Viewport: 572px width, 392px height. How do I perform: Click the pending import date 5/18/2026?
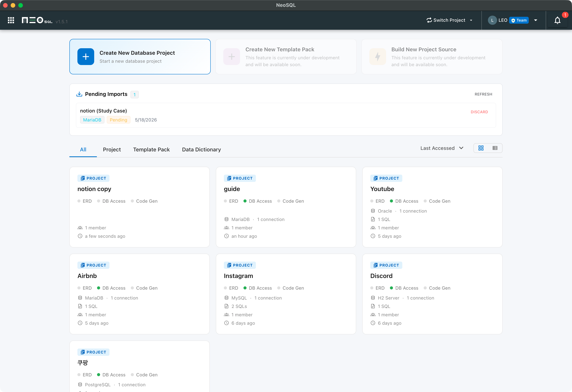tap(146, 120)
